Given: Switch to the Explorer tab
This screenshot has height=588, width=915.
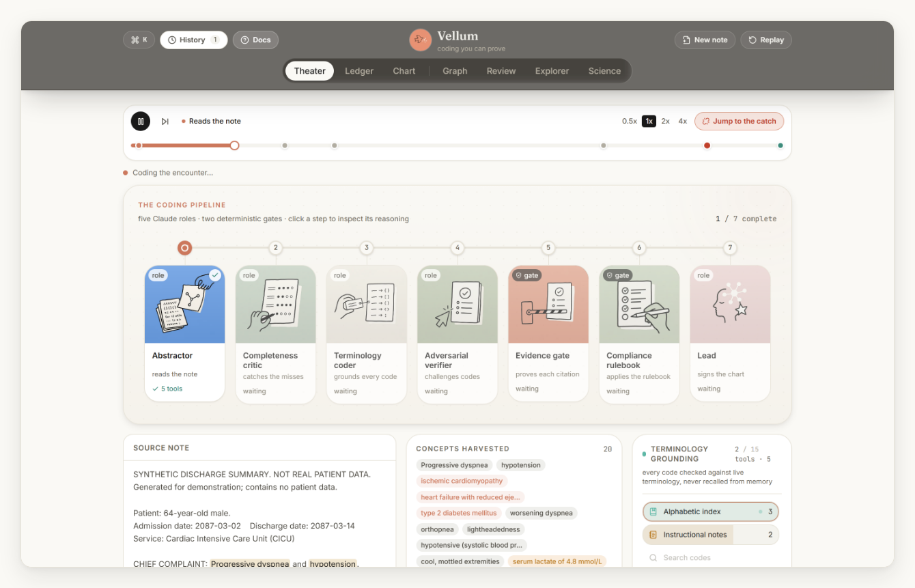Looking at the screenshot, I should [x=552, y=71].
